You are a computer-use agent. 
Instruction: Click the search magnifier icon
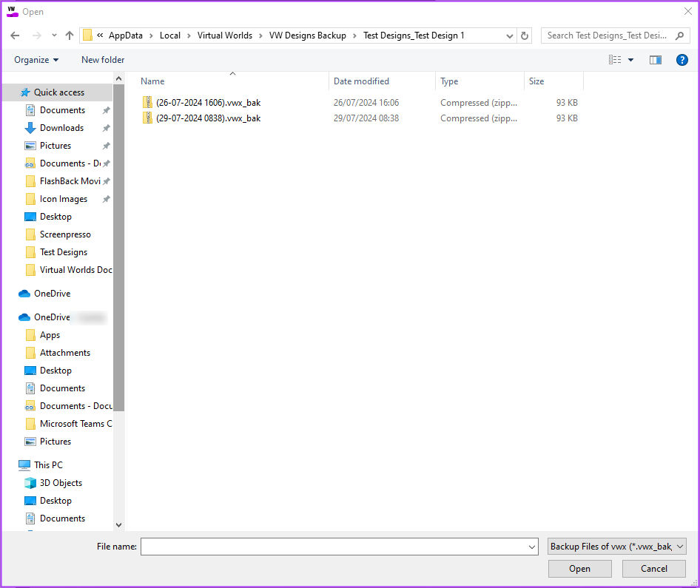pyautogui.click(x=679, y=36)
